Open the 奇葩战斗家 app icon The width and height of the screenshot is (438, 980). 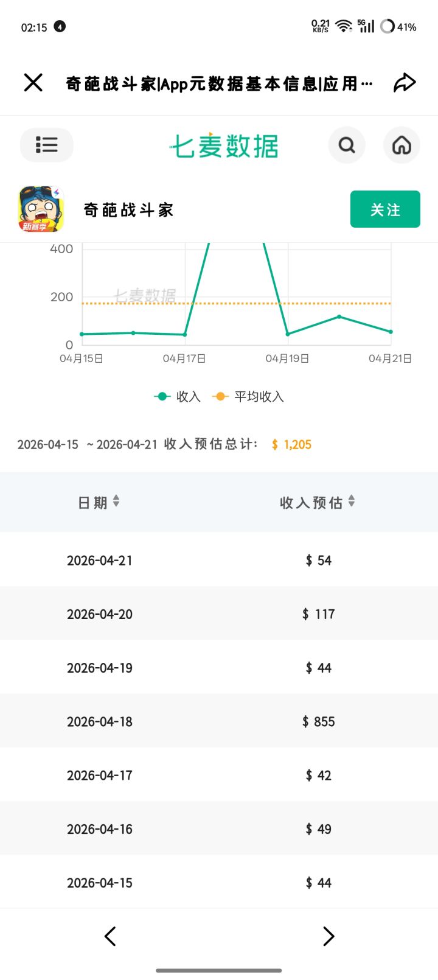pyautogui.click(x=41, y=209)
